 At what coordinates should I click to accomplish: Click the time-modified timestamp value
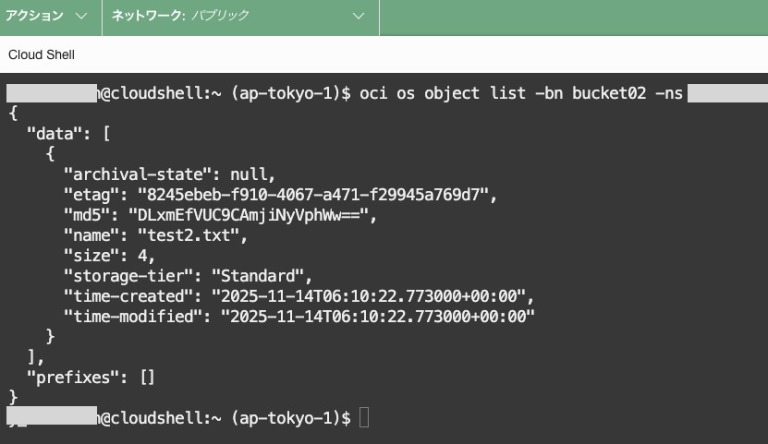click(x=382, y=316)
